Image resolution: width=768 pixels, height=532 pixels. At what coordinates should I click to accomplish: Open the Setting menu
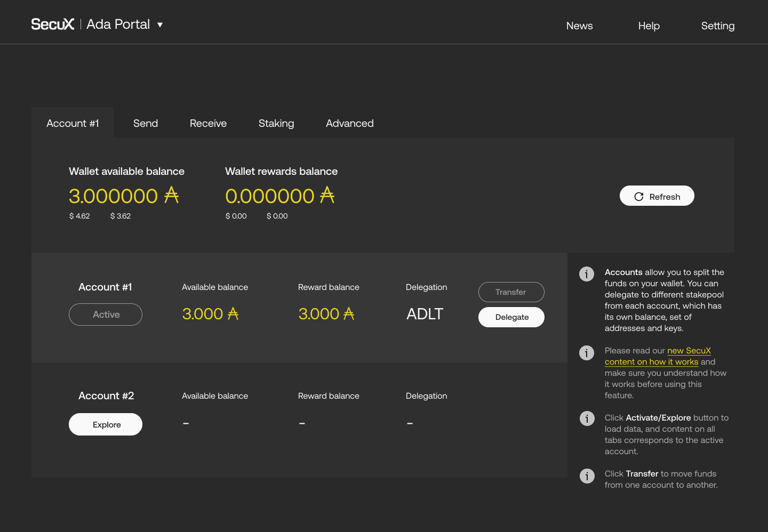coord(717,26)
